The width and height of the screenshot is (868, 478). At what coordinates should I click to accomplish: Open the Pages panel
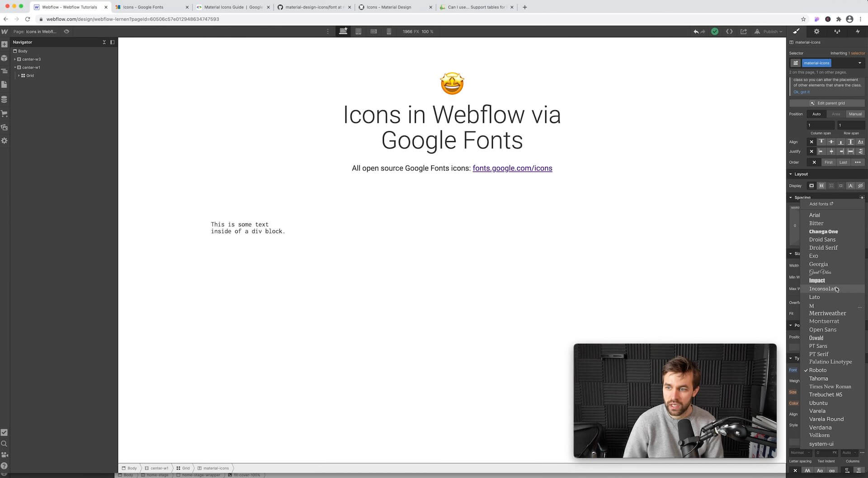click(x=5, y=85)
